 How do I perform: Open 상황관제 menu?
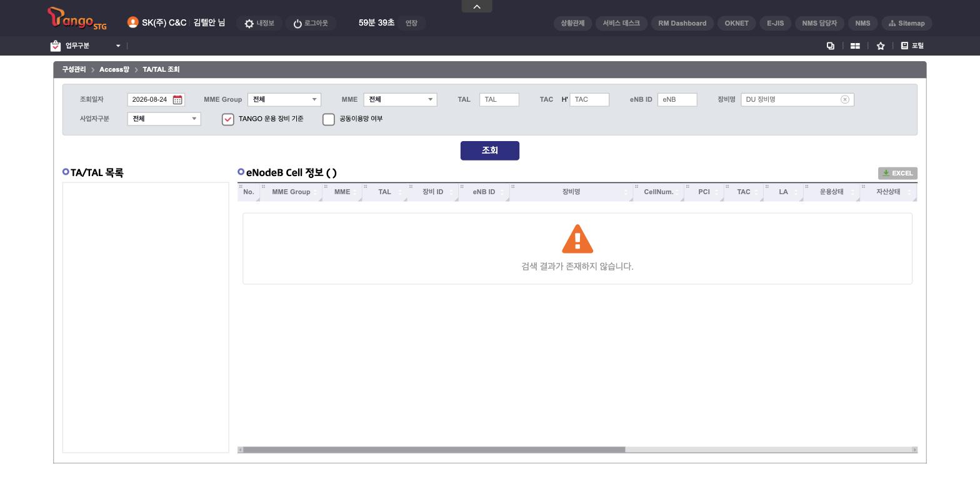572,23
